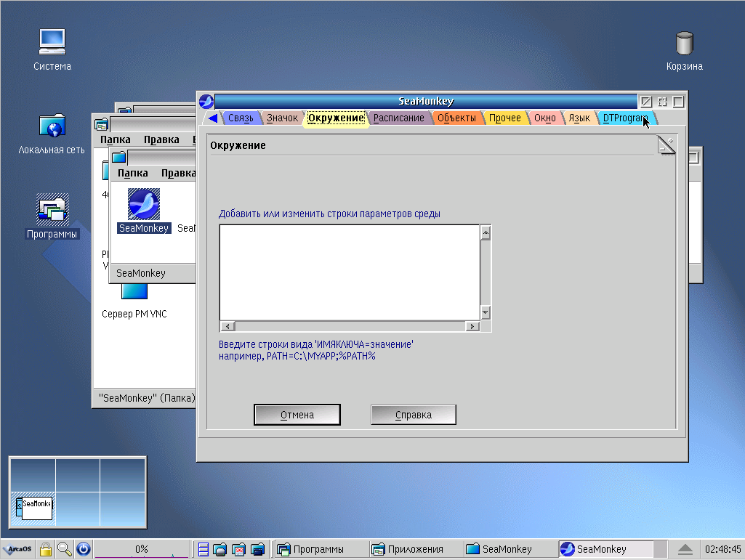The height and width of the screenshot is (560, 745).
Task: Click the down arrow of vertical scrollbar
Action: click(x=485, y=312)
